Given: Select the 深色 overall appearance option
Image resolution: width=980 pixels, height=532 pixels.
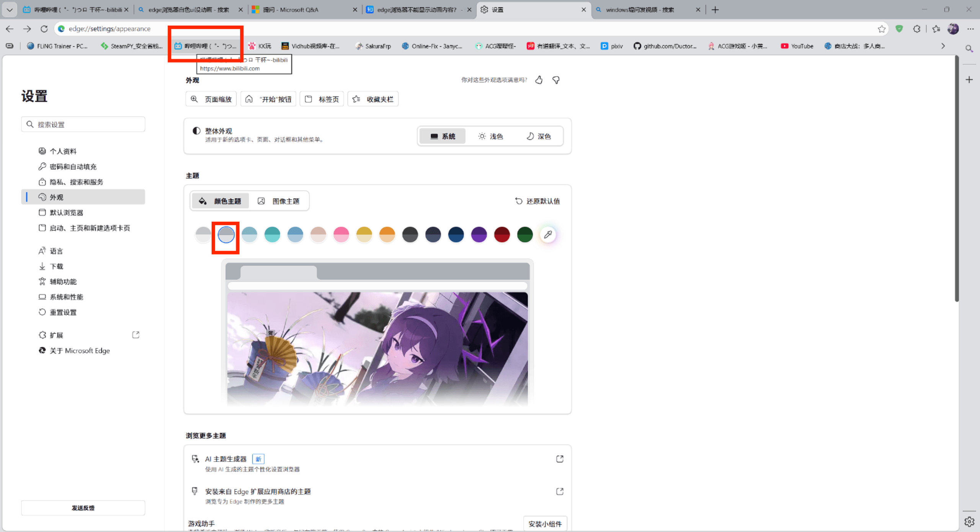Looking at the screenshot, I should click(539, 137).
